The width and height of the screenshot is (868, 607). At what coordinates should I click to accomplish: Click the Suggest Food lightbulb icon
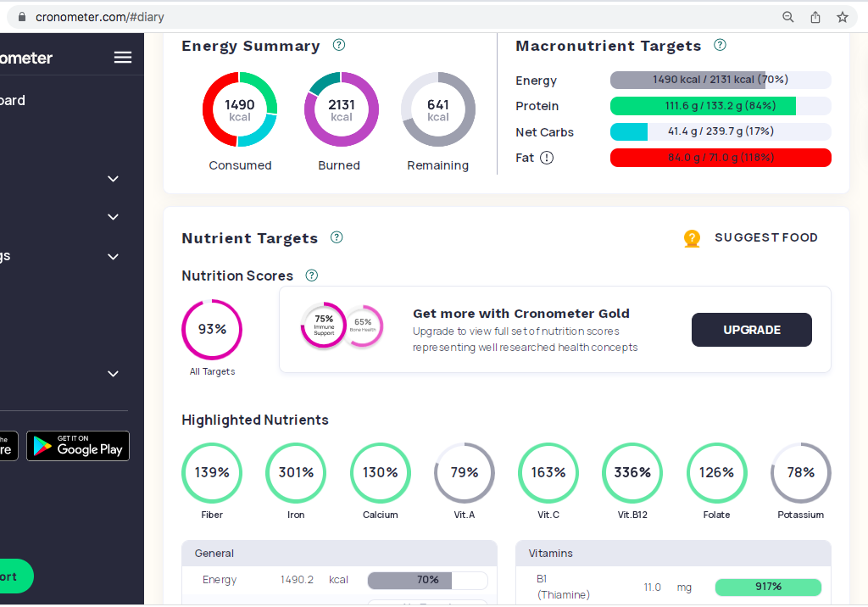pos(692,238)
